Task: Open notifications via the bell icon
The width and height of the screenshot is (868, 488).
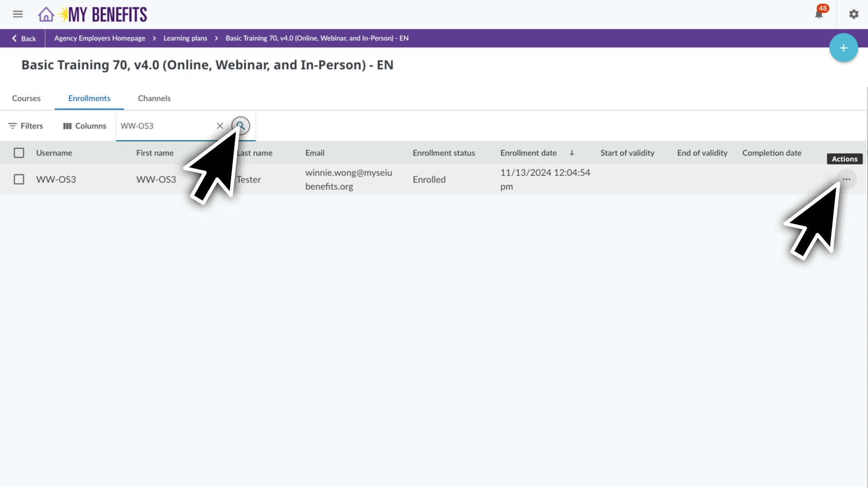Action: click(x=819, y=14)
